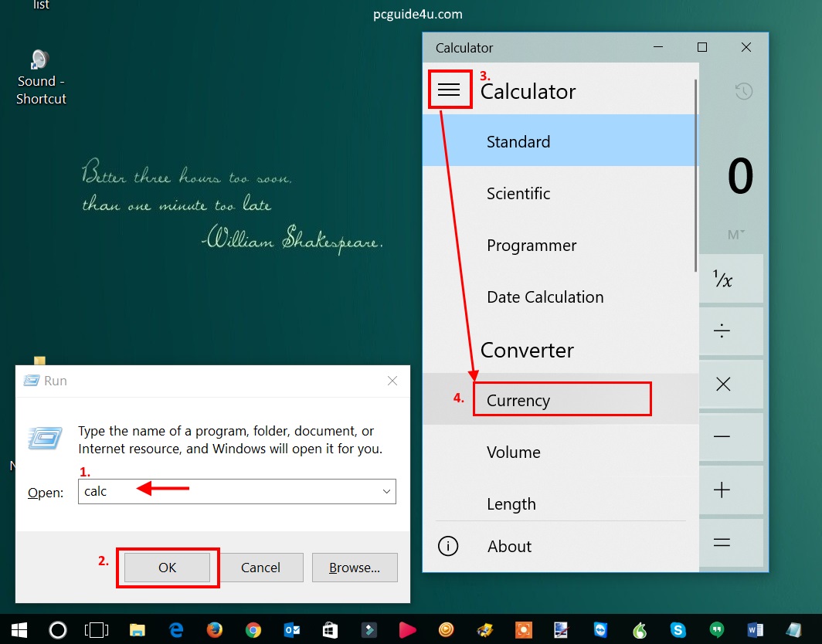This screenshot has width=822, height=644.
Task: Select Currency converter from menu
Action: tap(518, 401)
